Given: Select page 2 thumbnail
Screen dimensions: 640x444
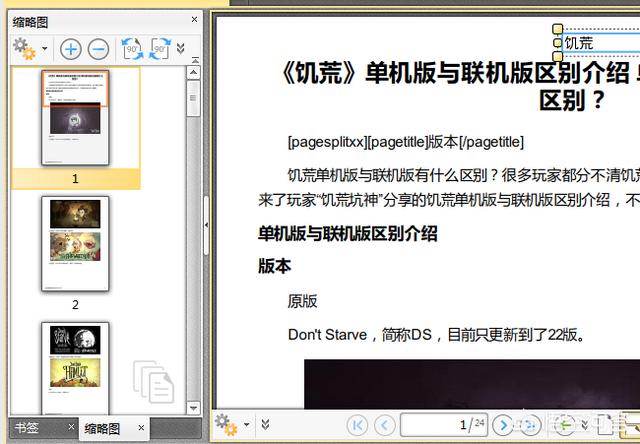Looking at the screenshot, I should pyautogui.click(x=75, y=244).
